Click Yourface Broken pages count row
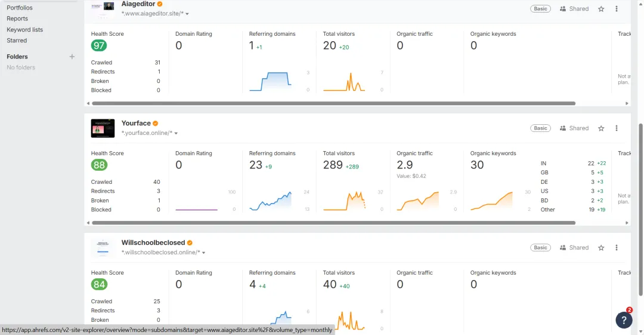 126,201
